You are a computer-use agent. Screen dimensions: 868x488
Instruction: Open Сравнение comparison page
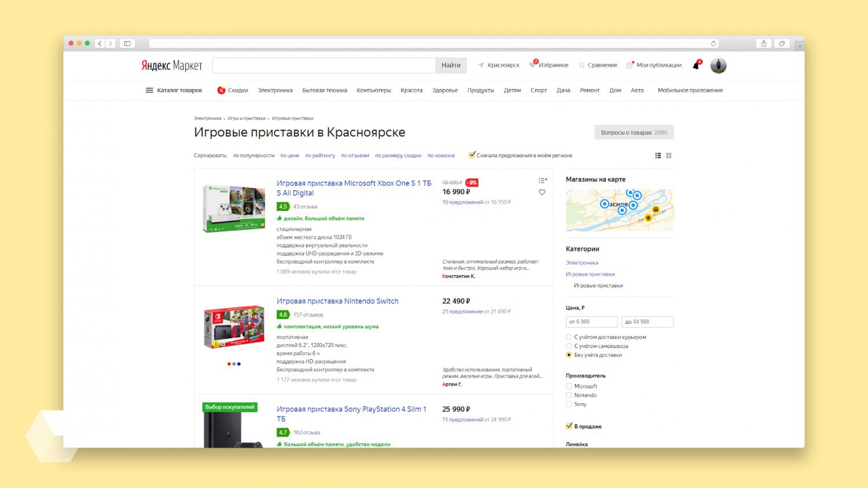[598, 65]
